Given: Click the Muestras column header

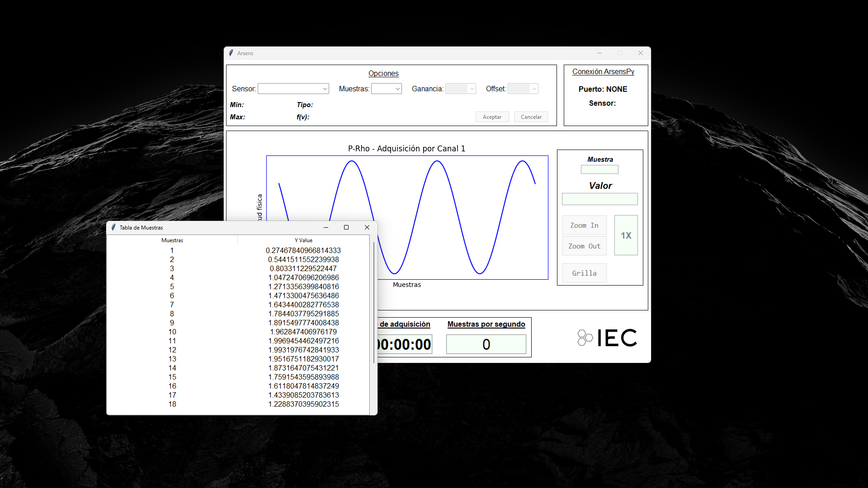Looking at the screenshot, I should [172, 240].
